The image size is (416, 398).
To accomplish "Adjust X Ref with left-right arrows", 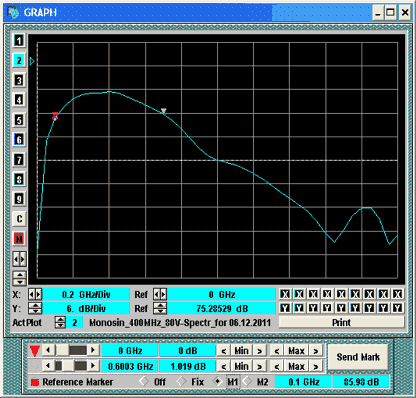I will tap(160, 295).
